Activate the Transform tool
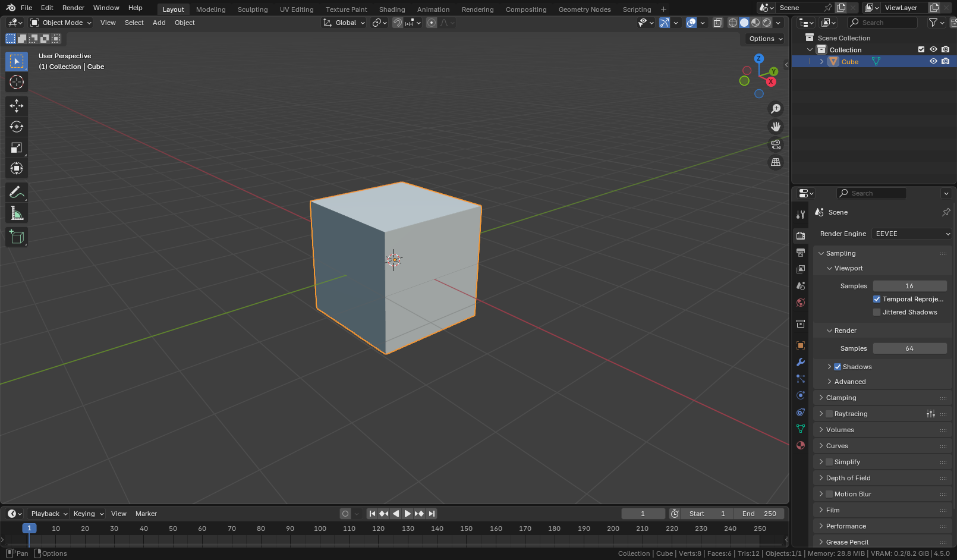This screenshot has width=957, height=560. click(17, 168)
